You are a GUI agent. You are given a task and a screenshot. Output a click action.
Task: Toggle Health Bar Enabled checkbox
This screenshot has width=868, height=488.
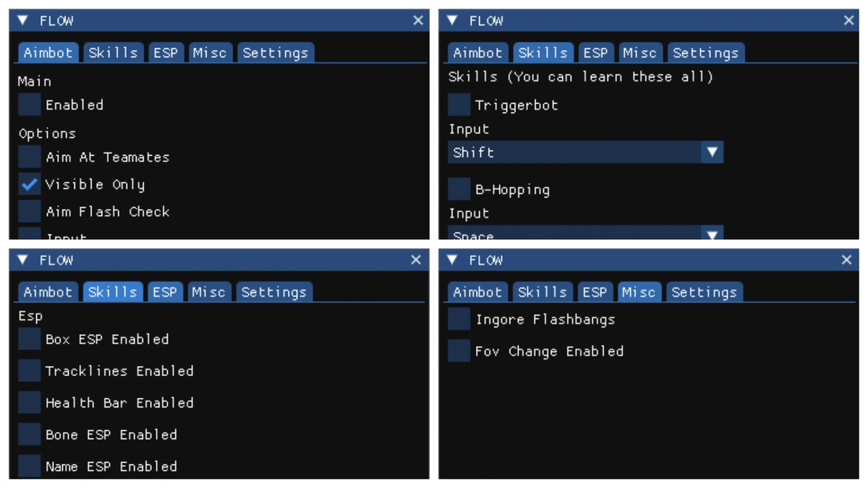(x=30, y=403)
